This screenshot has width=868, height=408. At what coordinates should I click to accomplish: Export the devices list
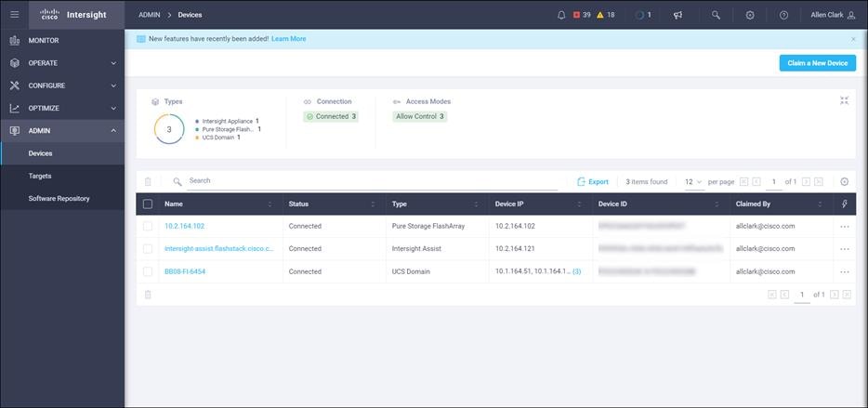pos(592,181)
